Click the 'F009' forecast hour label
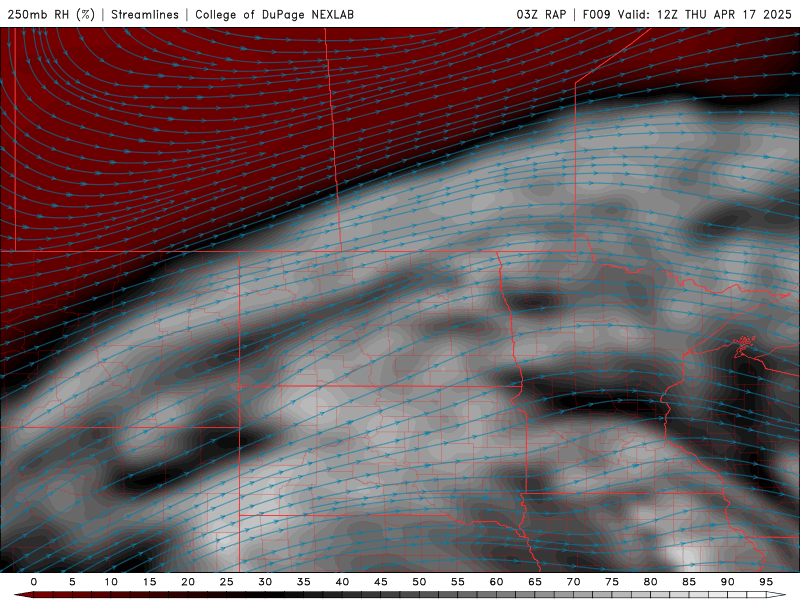The height and width of the screenshot is (600, 800). [596, 14]
